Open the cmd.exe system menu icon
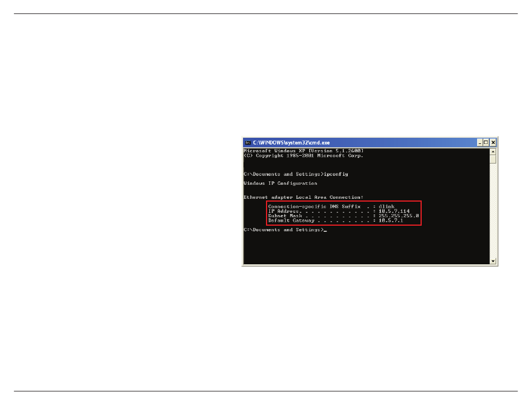Screen dimensions: 532x406 click(248, 143)
